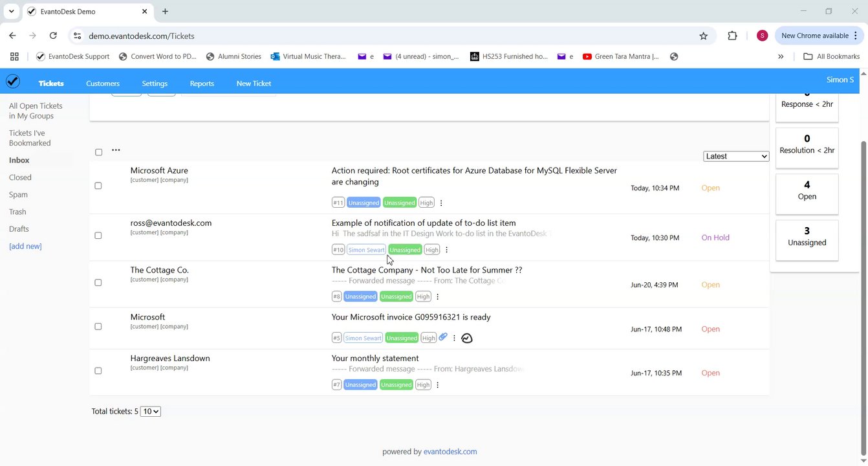Open the Chrome profile avatar S
Image resolution: width=868 pixels, height=466 pixels.
763,36
